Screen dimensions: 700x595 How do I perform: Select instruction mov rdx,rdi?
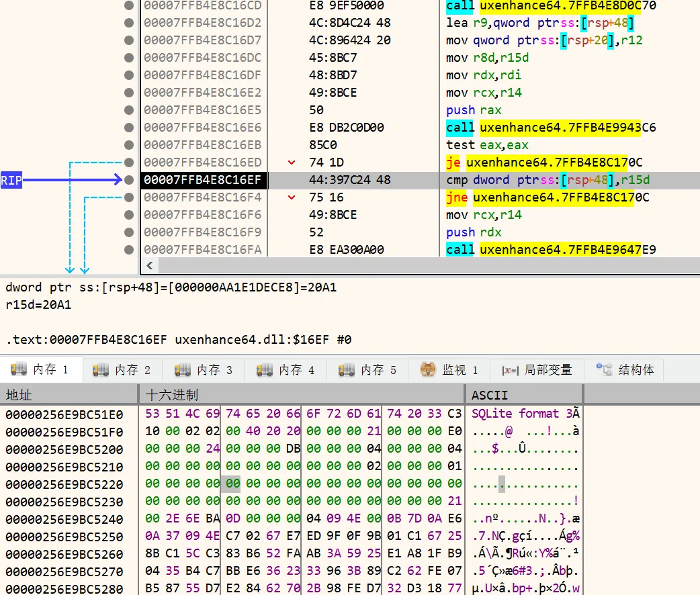pyautogui.click(x=484, y=75)
